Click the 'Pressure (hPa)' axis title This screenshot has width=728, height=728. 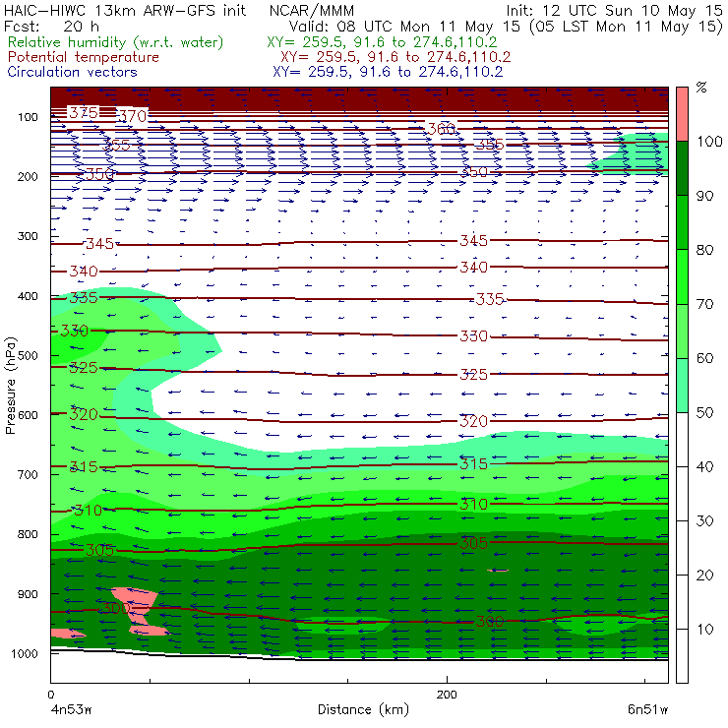point(11,386)
